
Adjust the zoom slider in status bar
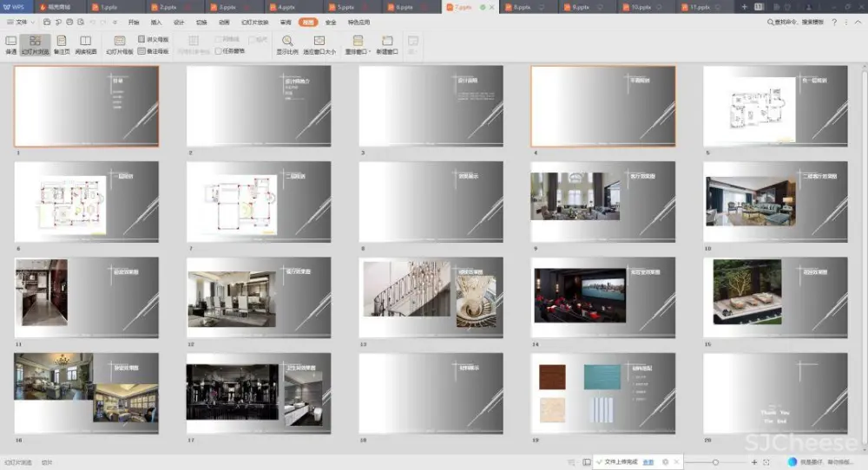(x=715, y=462)
